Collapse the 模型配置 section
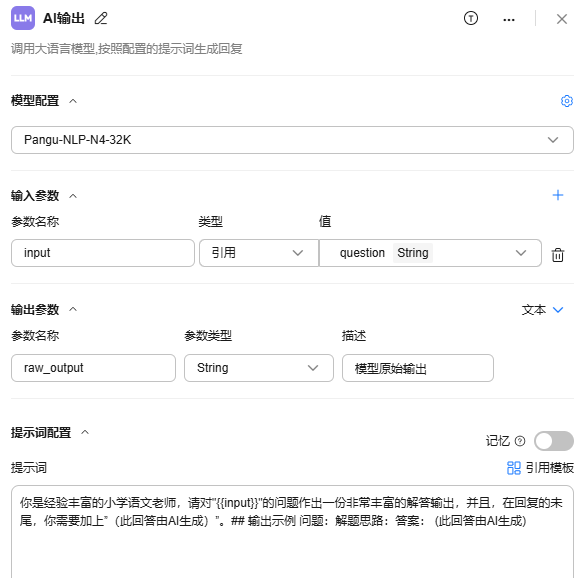The height and width of the screenshot is (578, 578). tap(73, 101)
